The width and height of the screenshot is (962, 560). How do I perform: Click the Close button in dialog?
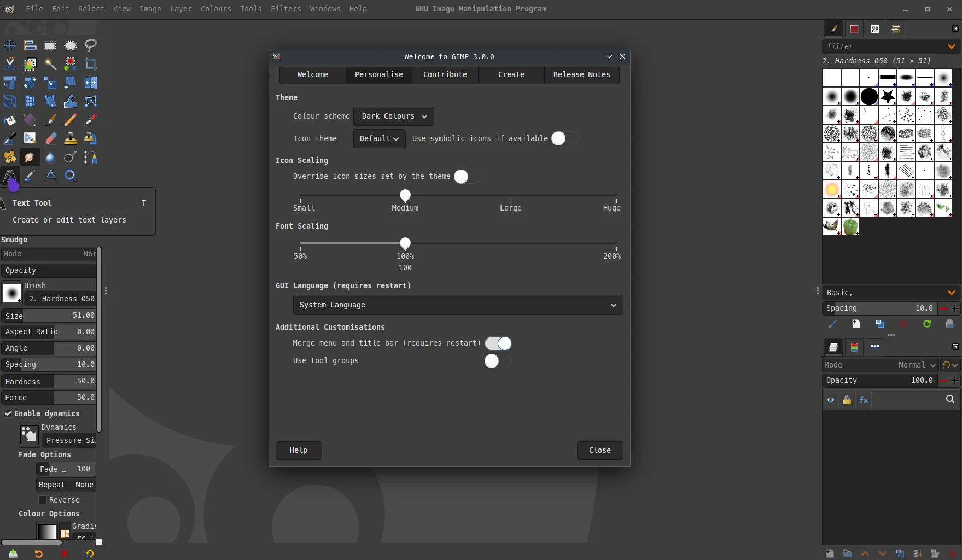click(x=599, y=451)
